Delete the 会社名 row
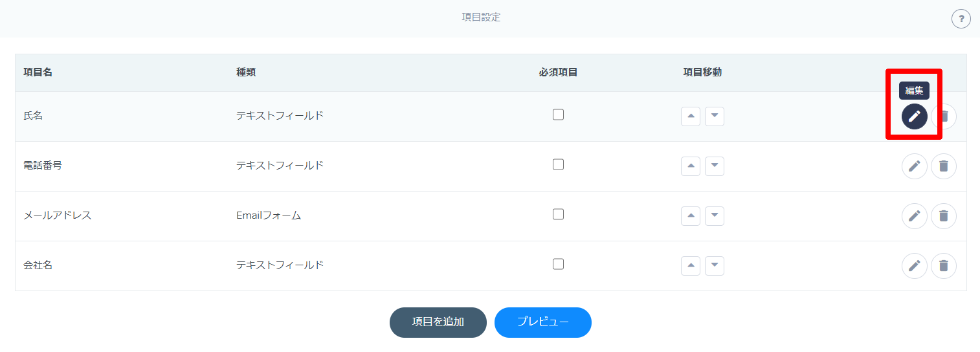This screenshot has width=980, height=352. pyautogui.click(x=944, y=266)
